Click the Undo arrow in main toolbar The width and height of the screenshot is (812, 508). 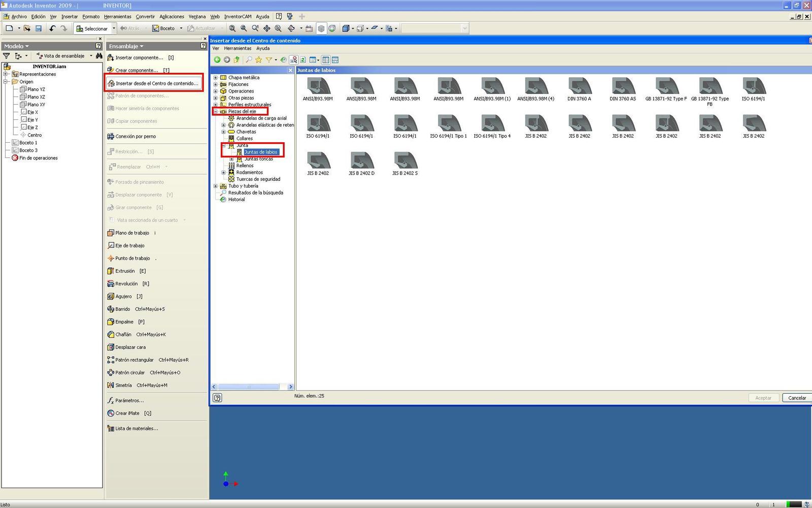coord(52,28)
